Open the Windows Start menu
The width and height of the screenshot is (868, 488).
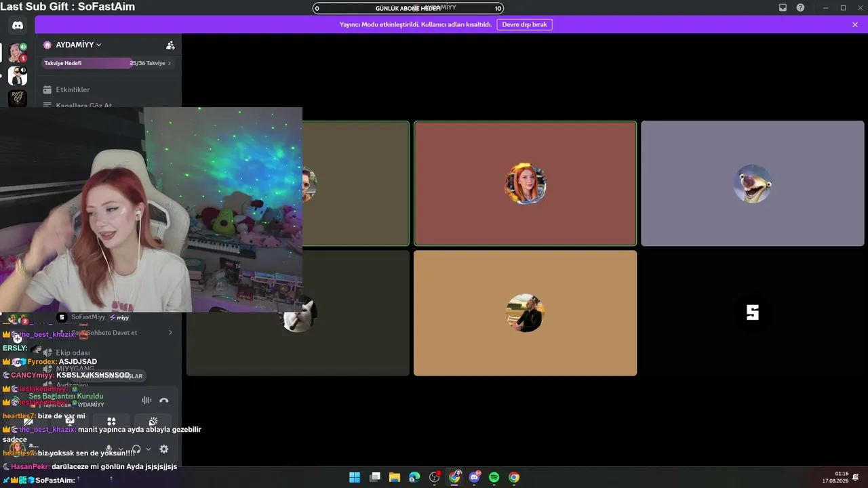(x=355, y=477)
